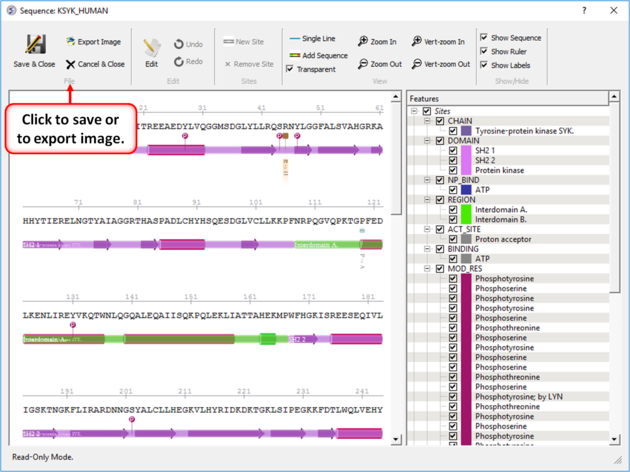Toggle the Show Ruler checkbox

click(x=484, y=51)
